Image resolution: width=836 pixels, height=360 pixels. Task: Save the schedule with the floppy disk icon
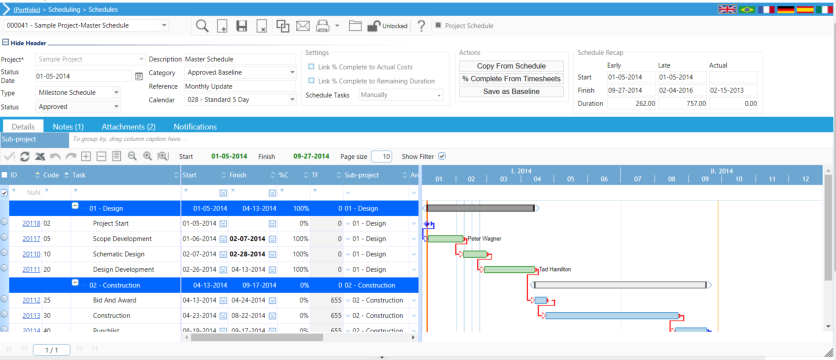pos(242,26)
